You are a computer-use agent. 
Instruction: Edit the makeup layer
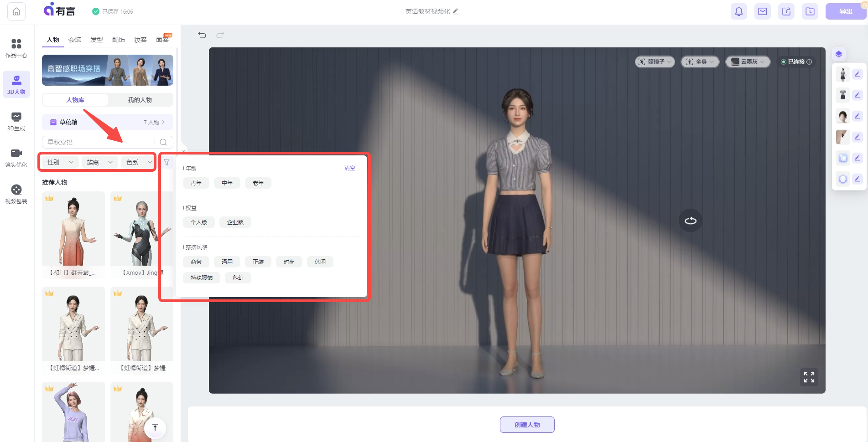(858, 158)
